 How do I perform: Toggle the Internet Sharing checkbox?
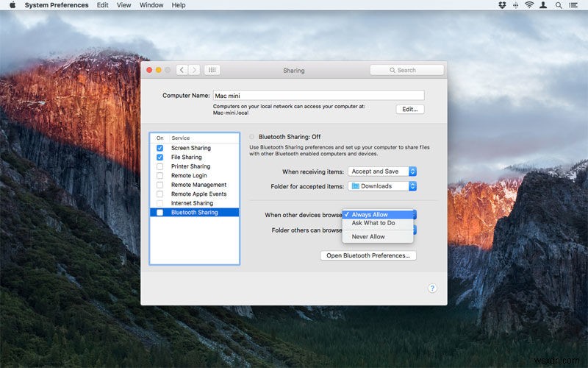159,203
